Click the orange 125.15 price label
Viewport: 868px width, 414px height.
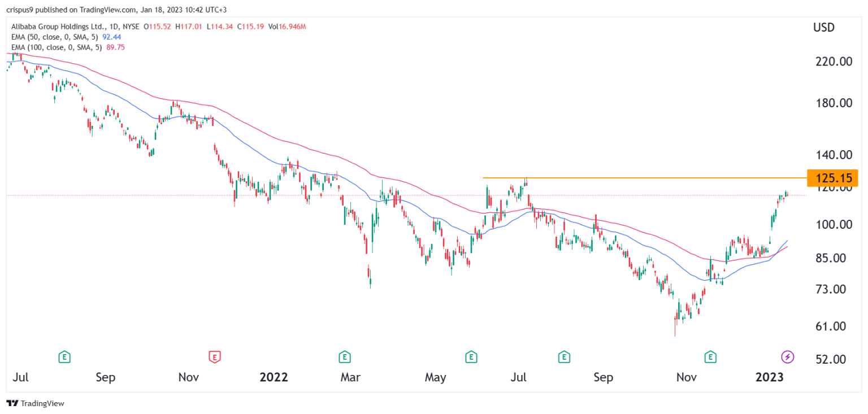point(833,178)
